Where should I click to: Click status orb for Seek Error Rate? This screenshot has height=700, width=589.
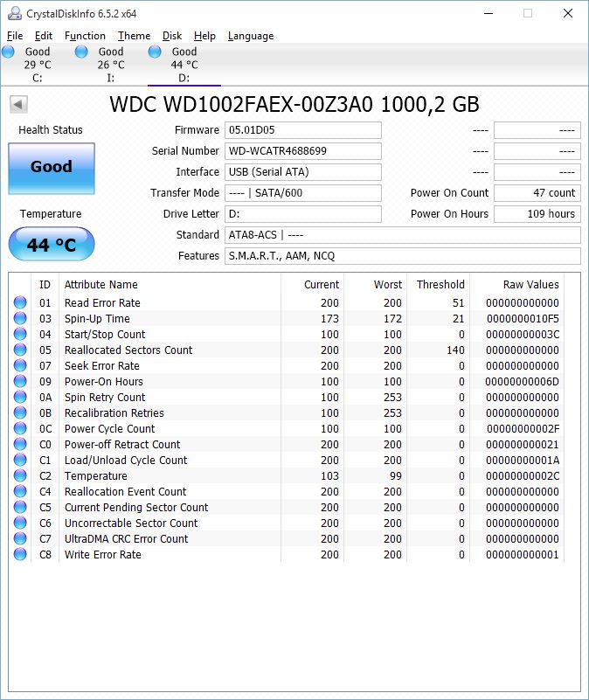20,365
